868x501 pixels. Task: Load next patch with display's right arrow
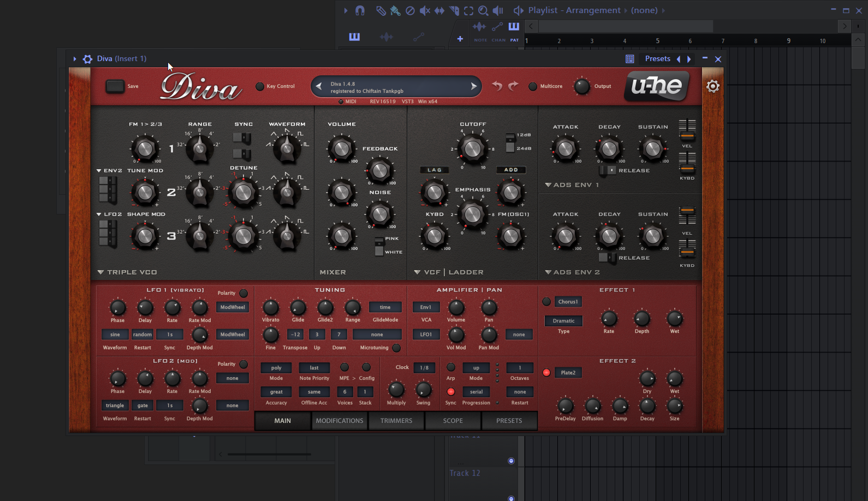pyautogui.click(x=473, y=86)
